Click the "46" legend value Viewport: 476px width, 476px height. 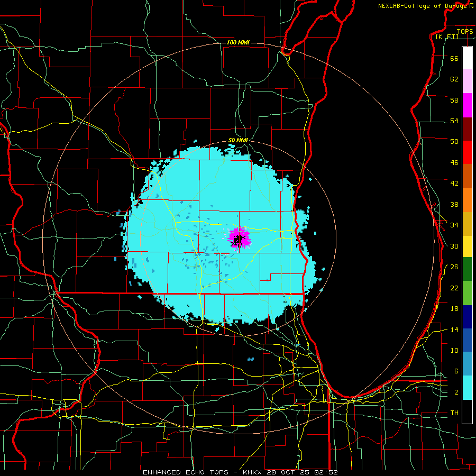[454, 163]
